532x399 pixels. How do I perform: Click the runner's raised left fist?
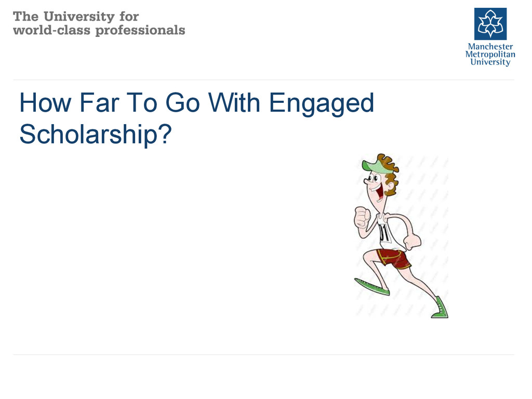pyautogui.click(x=362, y=217)
